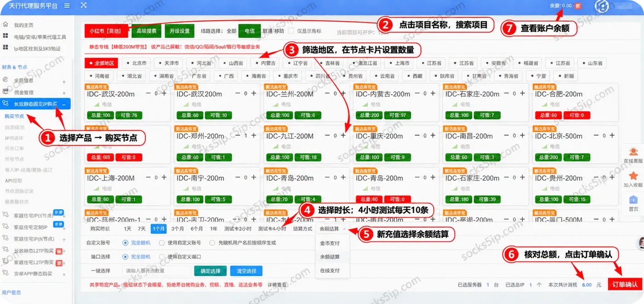Tick the 仅显示角标 checkbox
This screenshot has height=304, width=644.
click(291, 31)
